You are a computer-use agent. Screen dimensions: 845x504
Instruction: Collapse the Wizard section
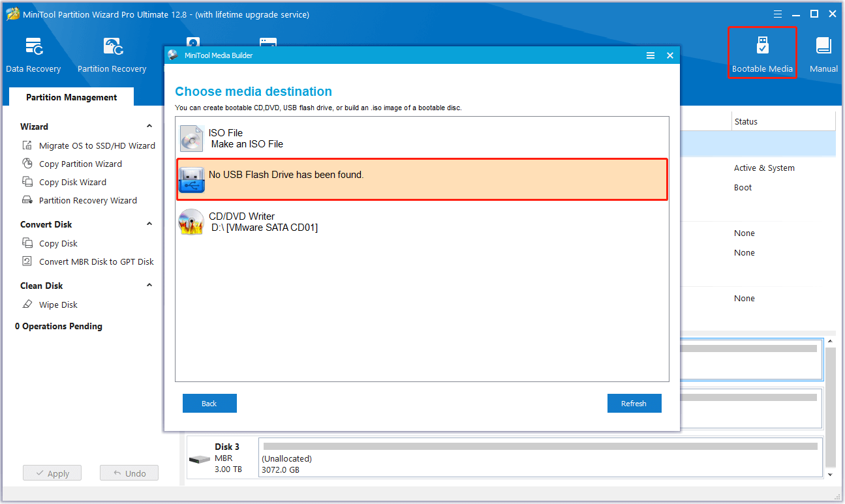(x=149, y=126)
